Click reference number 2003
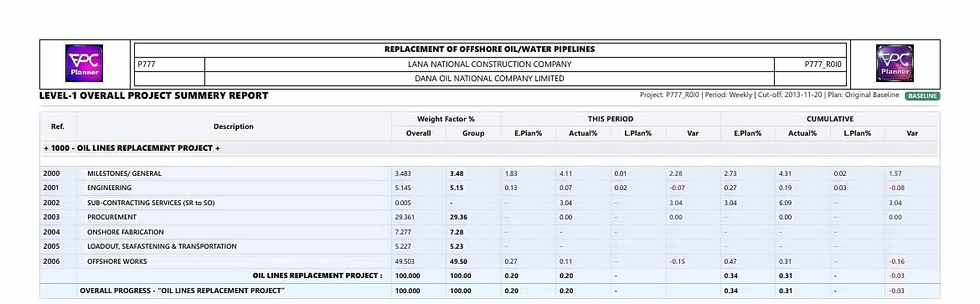The width and height of the screenshot is (980, 304). [51, 217]
